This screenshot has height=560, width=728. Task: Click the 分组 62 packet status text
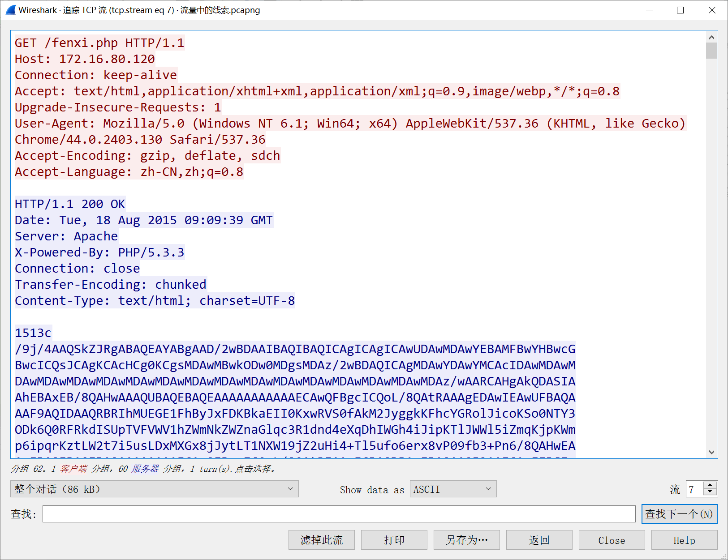143,469
